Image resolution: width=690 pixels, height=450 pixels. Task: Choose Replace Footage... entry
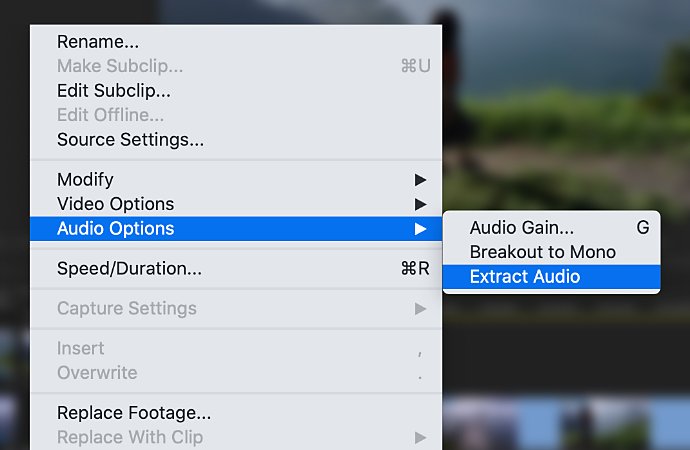(x=236, y=413)
